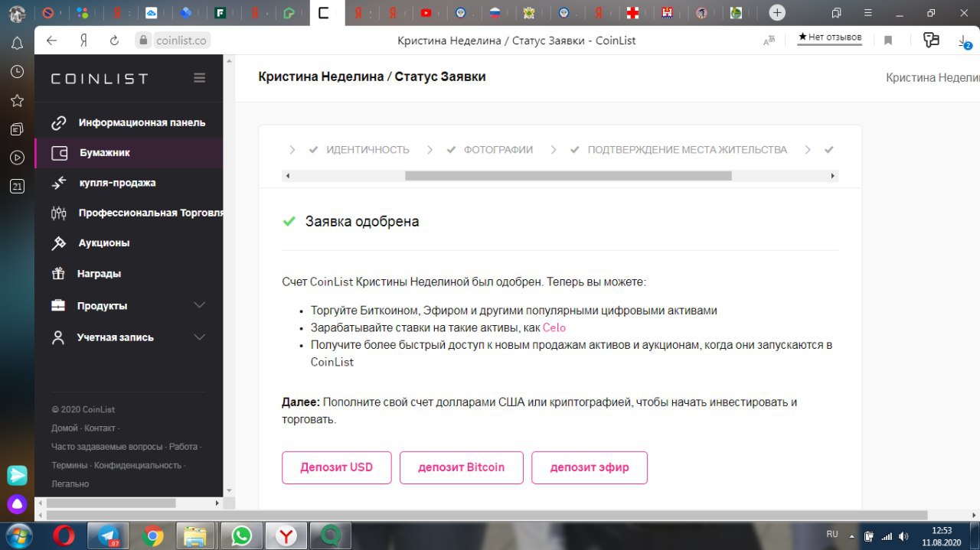Click the steps bar right scroll arrow
Image resolution: width=980 pixels, height=550 pixels.
[x=832, y=176]
